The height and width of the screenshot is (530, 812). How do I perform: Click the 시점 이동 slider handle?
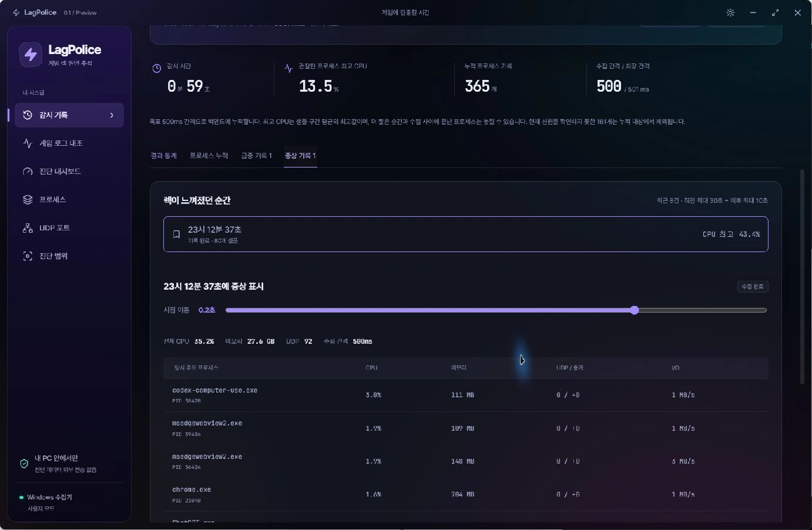click(x=634, y=310)
